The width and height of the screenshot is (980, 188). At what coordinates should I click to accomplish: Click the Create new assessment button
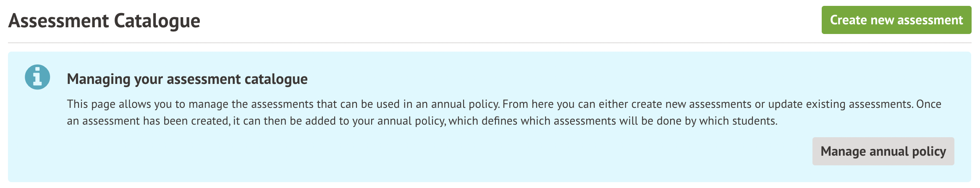click(896, 20)
